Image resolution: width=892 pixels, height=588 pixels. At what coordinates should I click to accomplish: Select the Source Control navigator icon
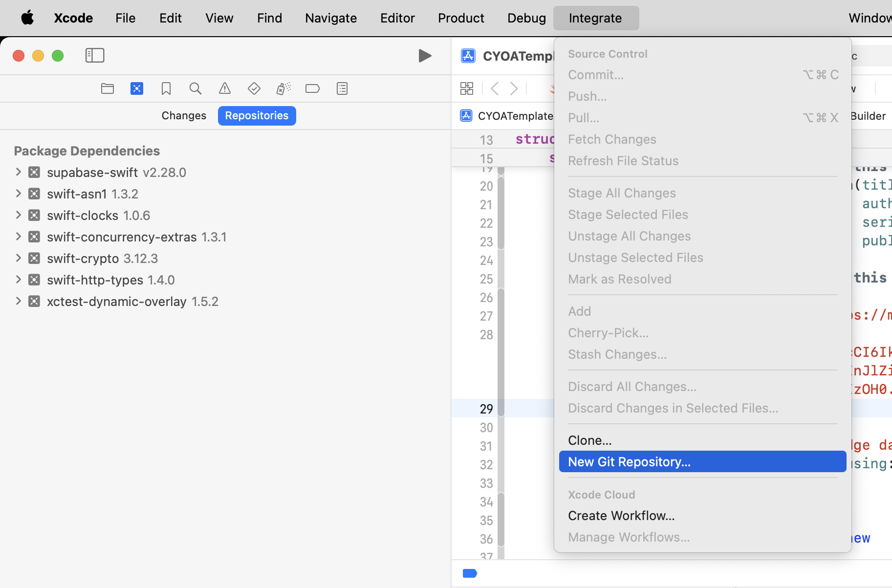tap(137, 88)
